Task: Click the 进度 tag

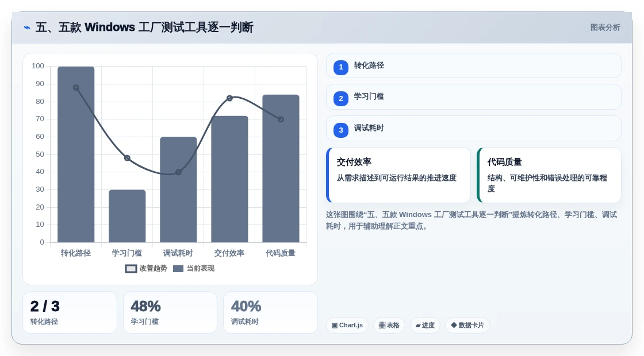Action: (425, 325)
